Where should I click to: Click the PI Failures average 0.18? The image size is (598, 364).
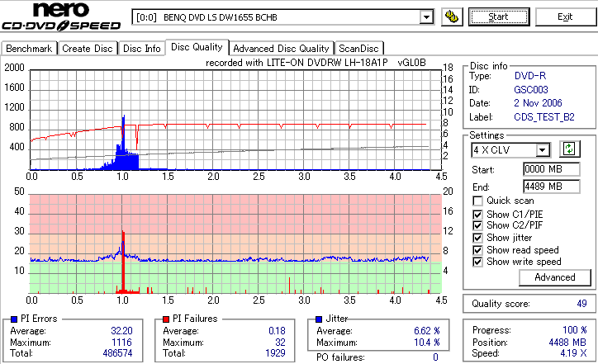pyautogui.click(x=277, y=331)
